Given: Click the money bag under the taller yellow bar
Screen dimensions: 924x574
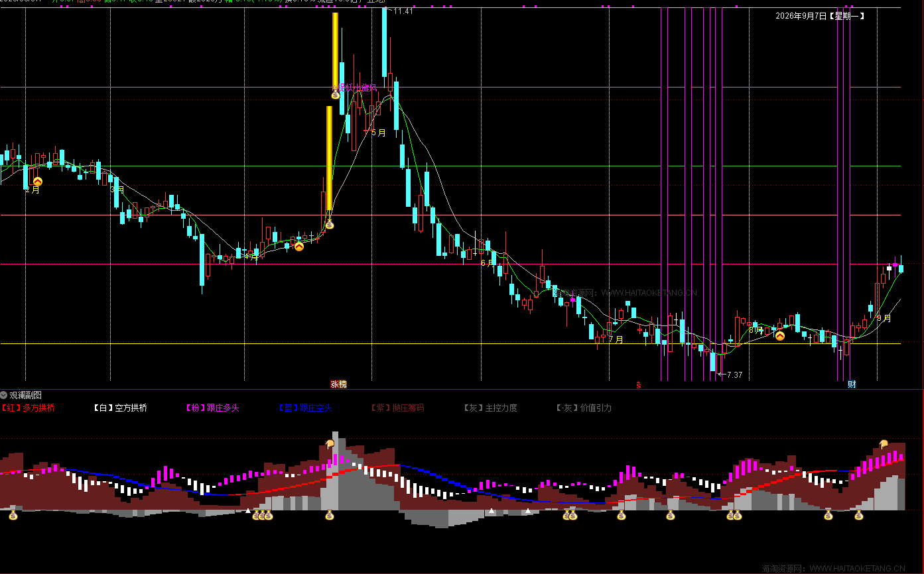Looking at the screenshot, I should pos(336,95).
